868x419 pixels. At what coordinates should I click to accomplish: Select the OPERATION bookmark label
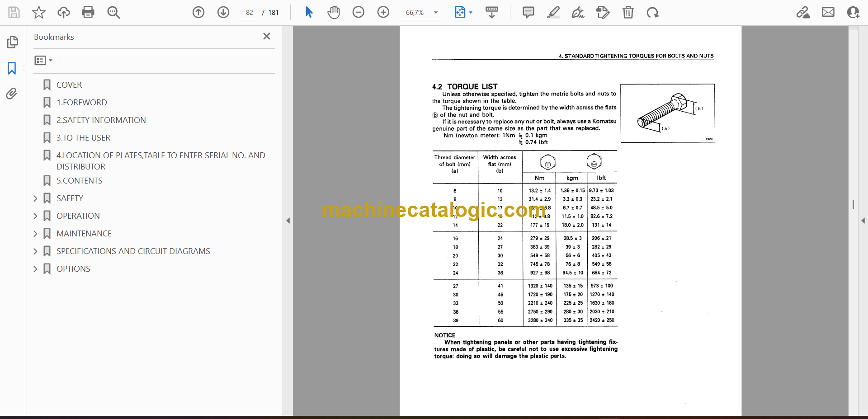click(78, 216)
